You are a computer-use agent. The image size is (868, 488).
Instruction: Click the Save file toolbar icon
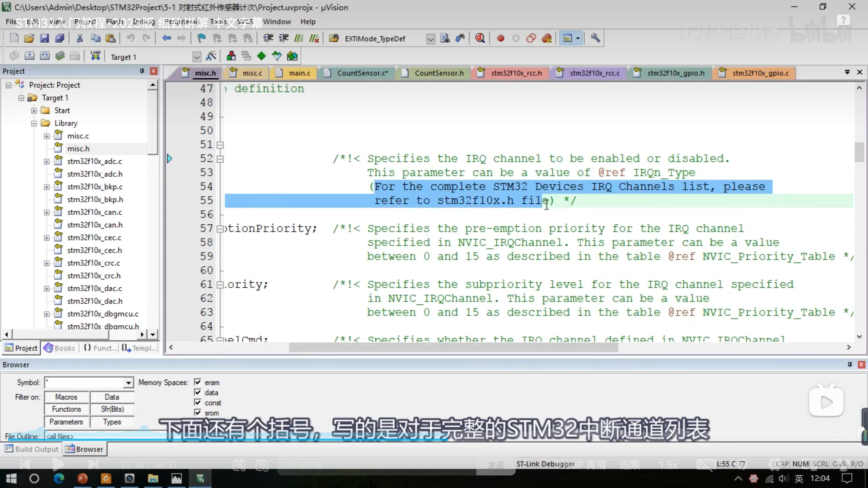click(x=44, y=38)
